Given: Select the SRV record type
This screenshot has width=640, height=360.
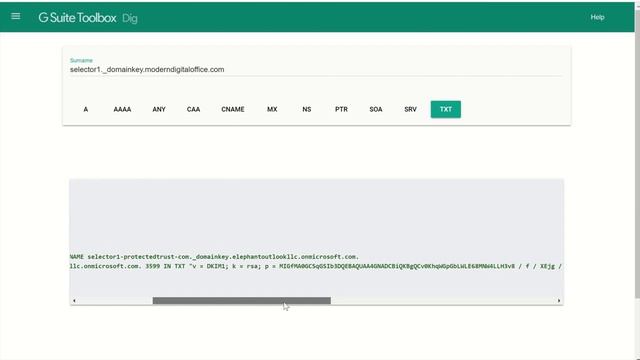Looking at the screenshot, I should coord(410,109).
